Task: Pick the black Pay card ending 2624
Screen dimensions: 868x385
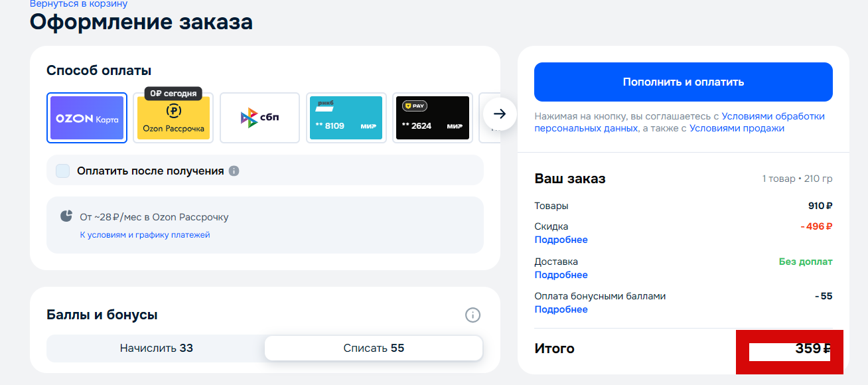Action: 432,117
